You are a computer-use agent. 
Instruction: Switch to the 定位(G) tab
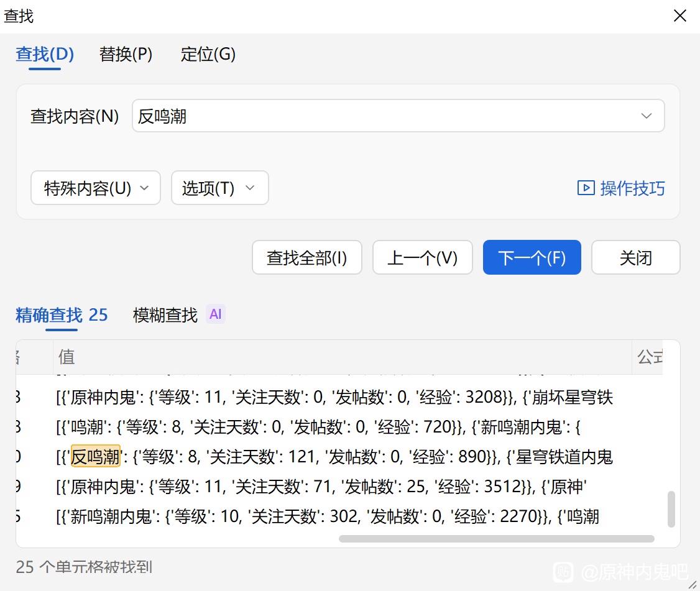click(208, 55)
